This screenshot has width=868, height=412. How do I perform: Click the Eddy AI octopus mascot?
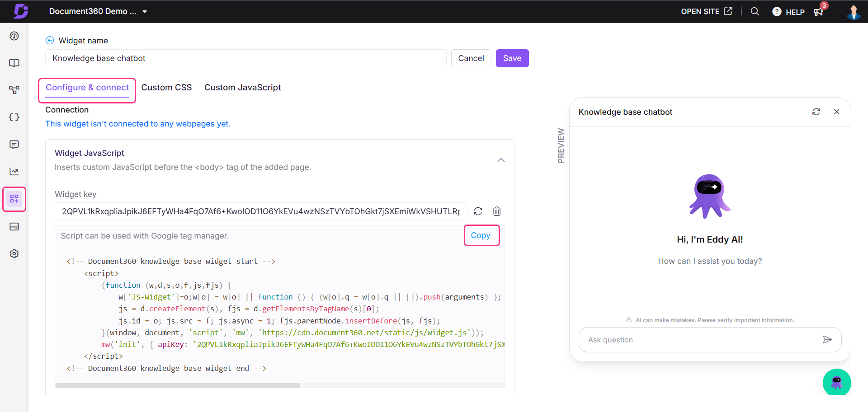pyautogui.click(x=710, y=197)
